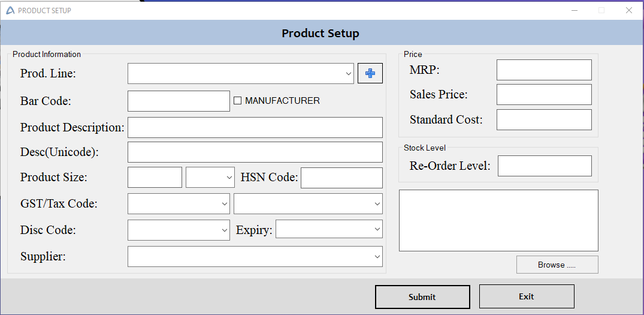This screenshot has width=644, height=315.
Task: Enable the MANUFACTURER checkbox
Action: tap(237, 101)
